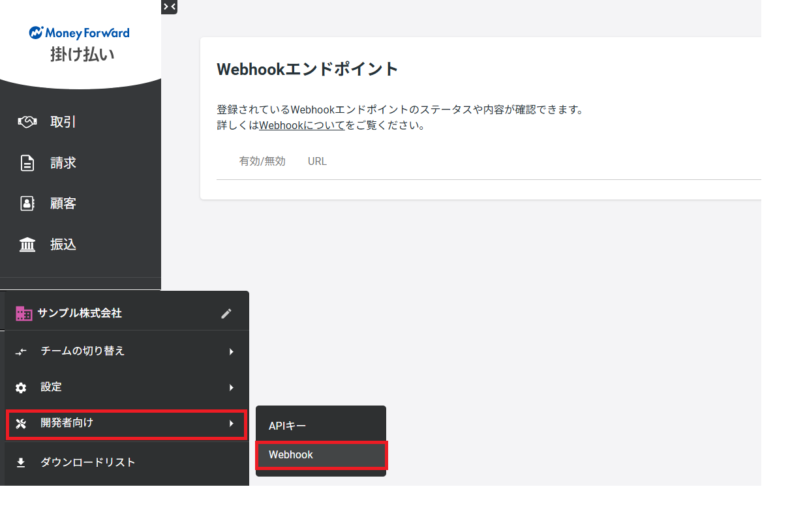Click the tools icon next to 開発者向け

[x=21, y=424]
